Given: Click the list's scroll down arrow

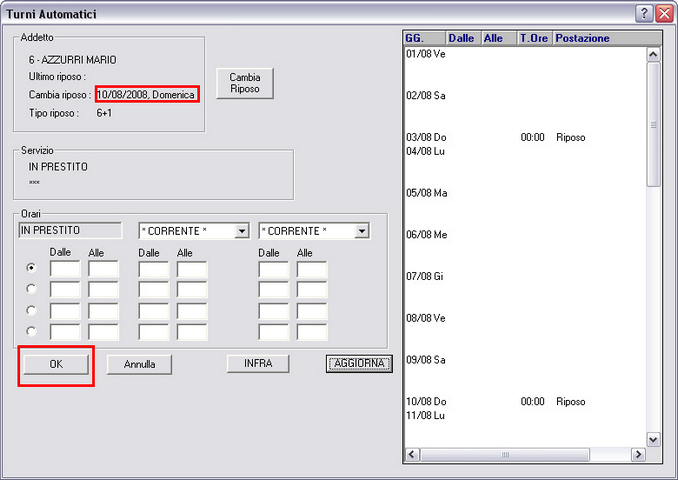Looking at the screenshot, I should pyautogui.click(x=653, y=440).
